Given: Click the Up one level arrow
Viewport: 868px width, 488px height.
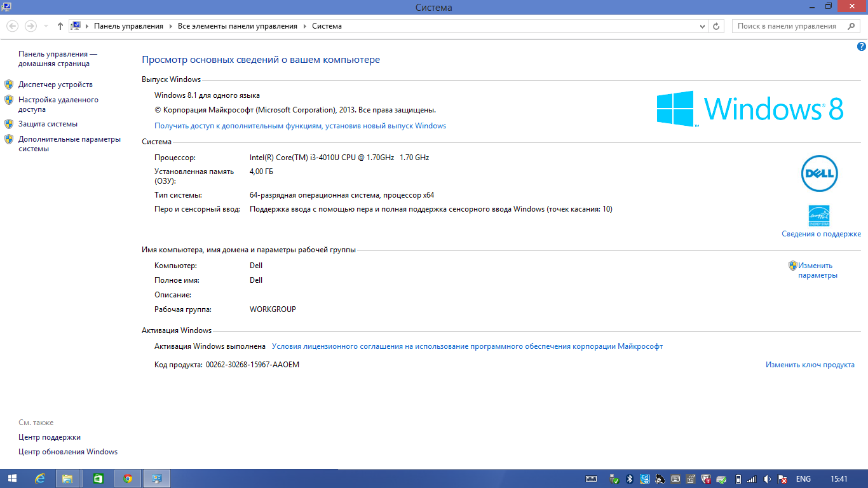Looking at the screenshot, I should click(x=60, y=26).
